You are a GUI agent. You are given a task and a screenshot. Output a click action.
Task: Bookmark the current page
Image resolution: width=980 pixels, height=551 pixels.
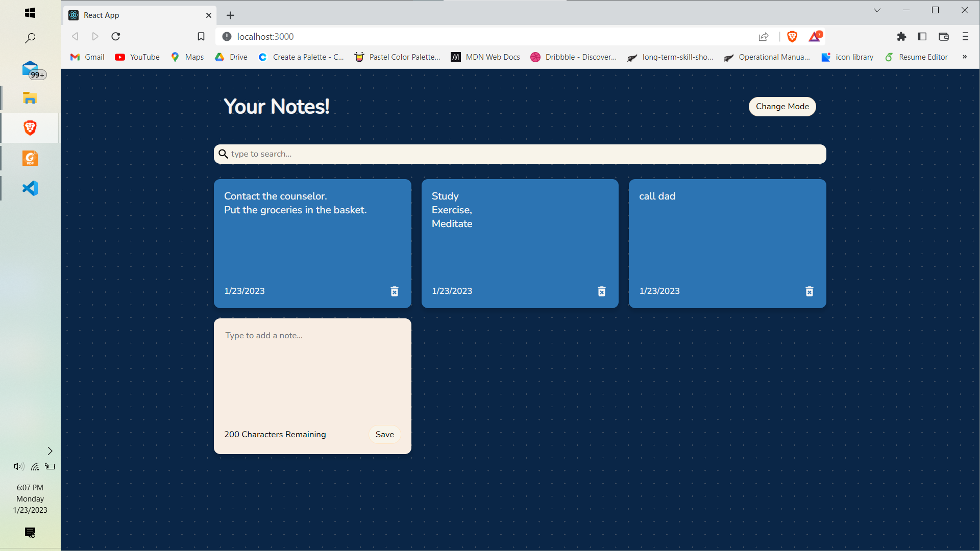tap(201, 36)
